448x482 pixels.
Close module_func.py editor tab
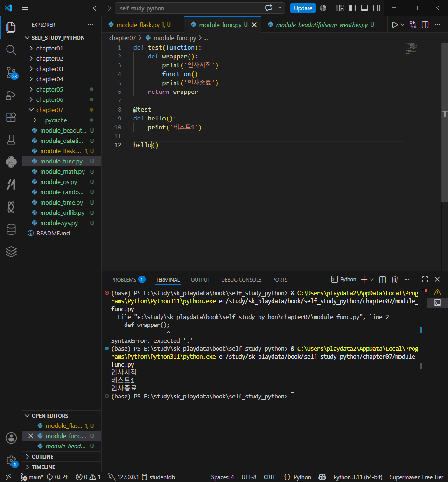coord(254,25)
